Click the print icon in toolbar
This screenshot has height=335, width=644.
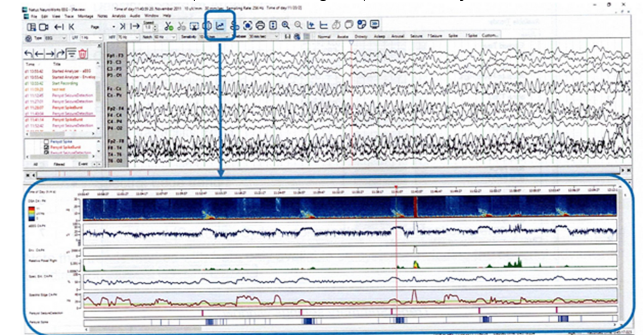(x=260, y=26)
